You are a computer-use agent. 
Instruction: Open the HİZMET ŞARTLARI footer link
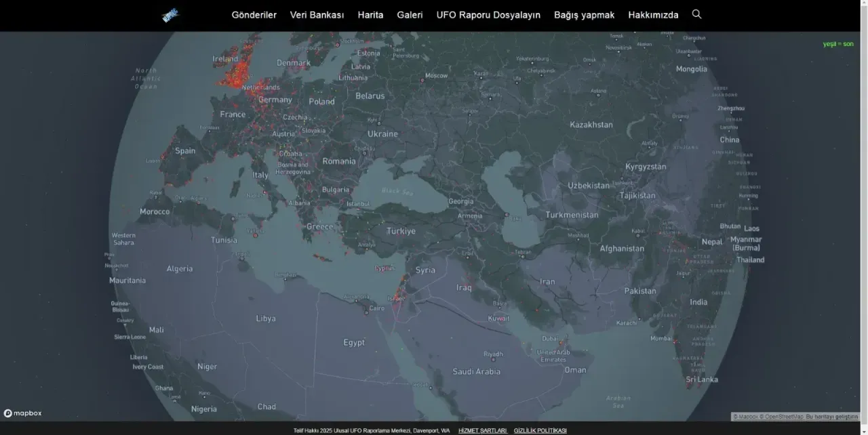[482, 430]
